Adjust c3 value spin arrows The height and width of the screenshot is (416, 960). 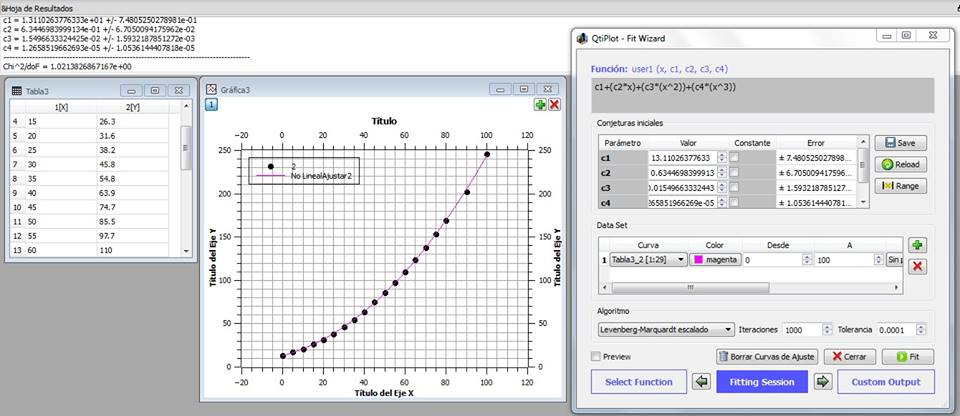(722, 187)
